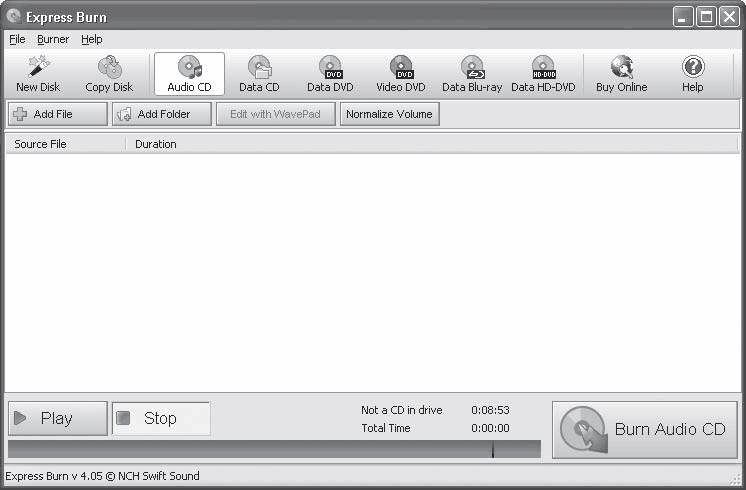Select Data DVD disc type
Image resolution: width=746 pixels, height=490 pixels.
pos(330,74)
